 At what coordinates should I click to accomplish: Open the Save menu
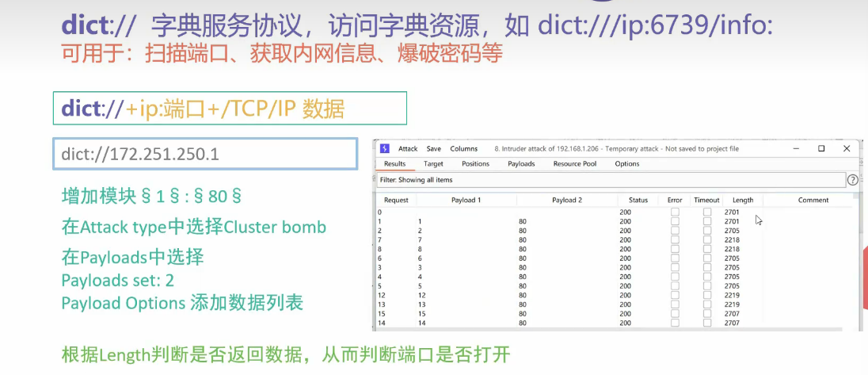point(434,148)
